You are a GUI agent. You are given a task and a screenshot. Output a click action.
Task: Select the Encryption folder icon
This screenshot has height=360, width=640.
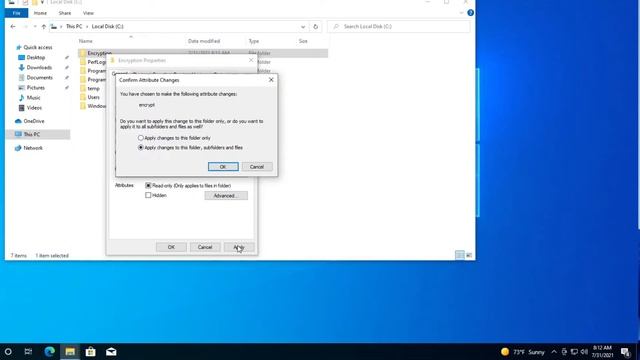(83, 53)
